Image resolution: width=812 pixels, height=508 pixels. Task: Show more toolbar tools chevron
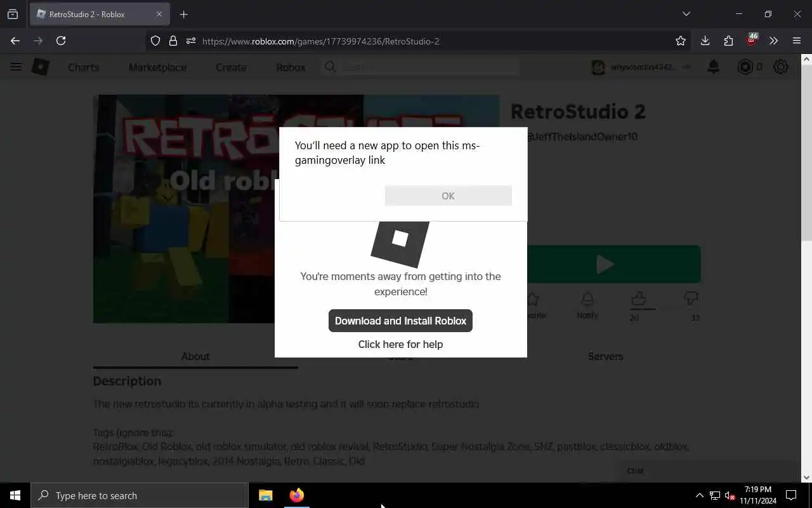(773, 41)
